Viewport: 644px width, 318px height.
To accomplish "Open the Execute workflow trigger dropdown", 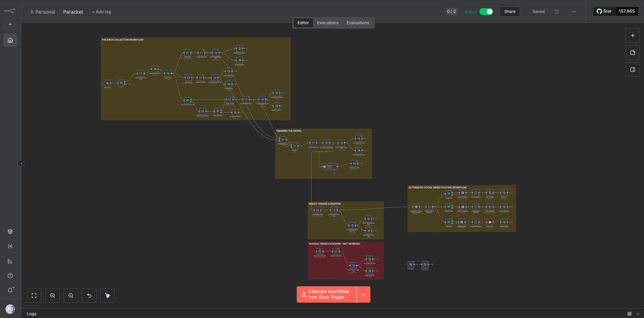I will click(364, 294).
